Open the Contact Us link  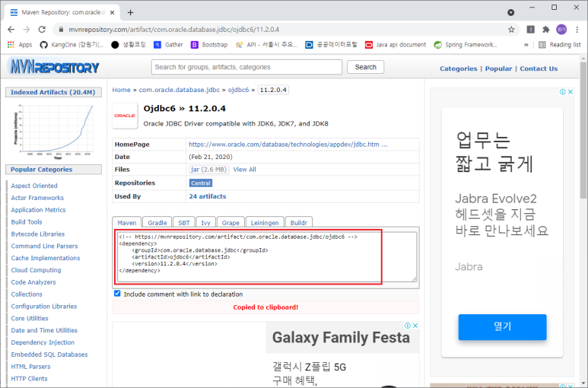(539, 68)
